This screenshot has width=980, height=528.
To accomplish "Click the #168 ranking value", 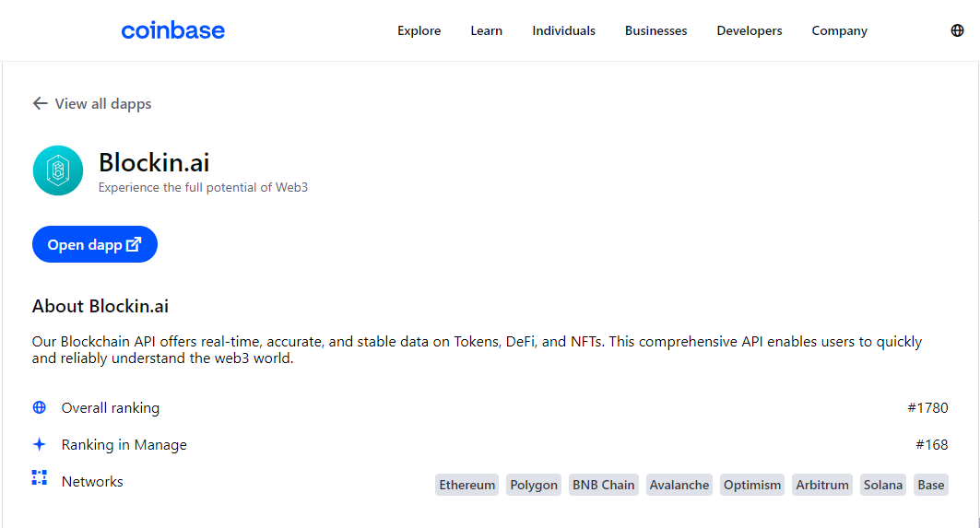I will (x=932, y=445).
